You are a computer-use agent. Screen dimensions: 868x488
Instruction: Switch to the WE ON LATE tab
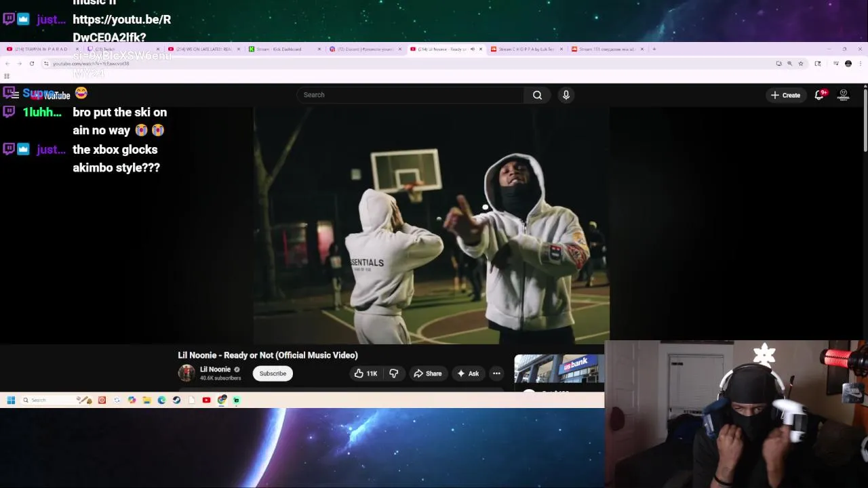(x=203, y=49)
